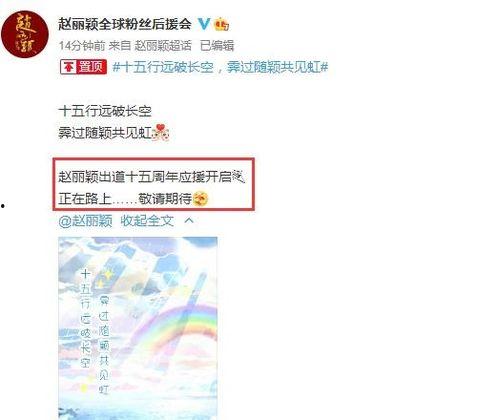Open the rainbow poster image thumbnail
The image size is (499, 420).
(138, 328)
